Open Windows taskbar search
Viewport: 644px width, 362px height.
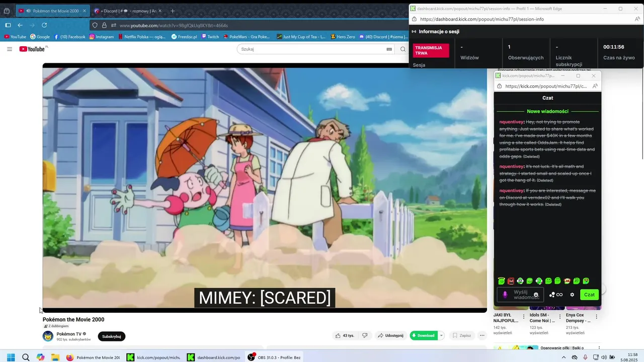coord(26,357)
